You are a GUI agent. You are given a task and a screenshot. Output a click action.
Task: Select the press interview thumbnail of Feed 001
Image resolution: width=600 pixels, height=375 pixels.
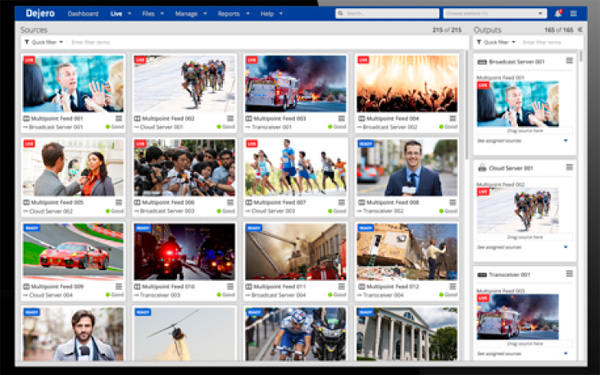[73, 84]
